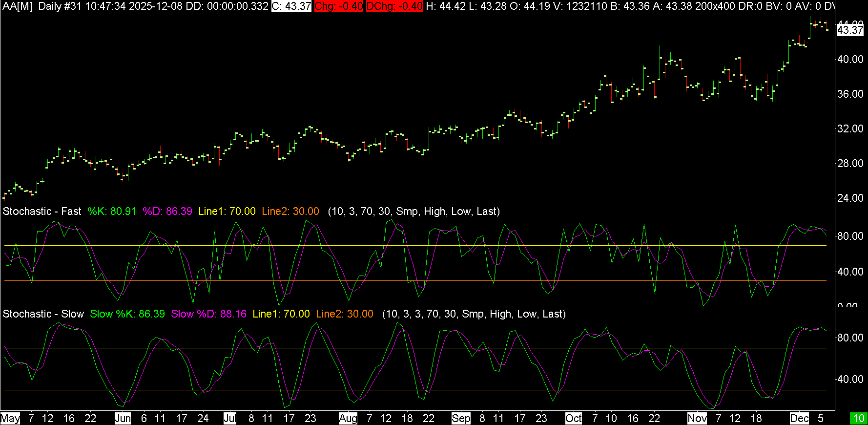Click 28.00 on the price scale
This screenshot has height=425, width=868.
(850, 163)
